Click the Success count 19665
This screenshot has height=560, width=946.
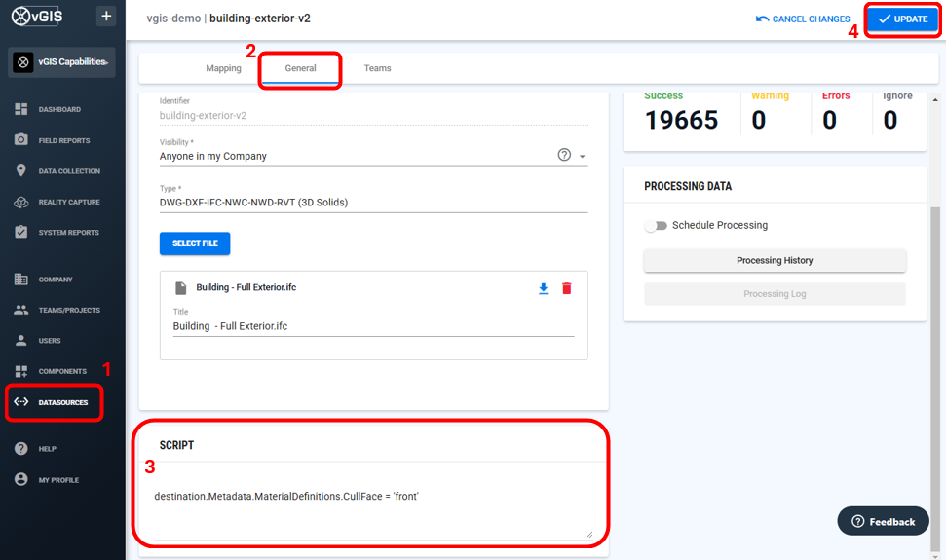681,120
